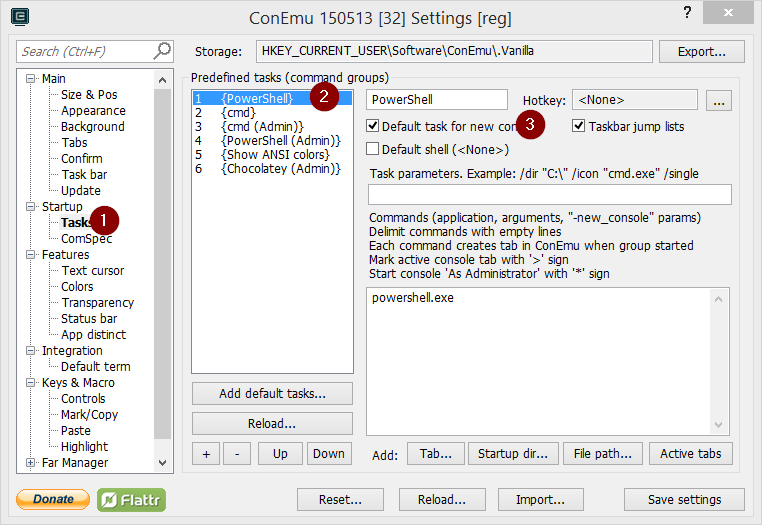This screenshot has width=762, height=525.
Task: Select {Show ANSI colors} task
Action: (x=272, y=155)
